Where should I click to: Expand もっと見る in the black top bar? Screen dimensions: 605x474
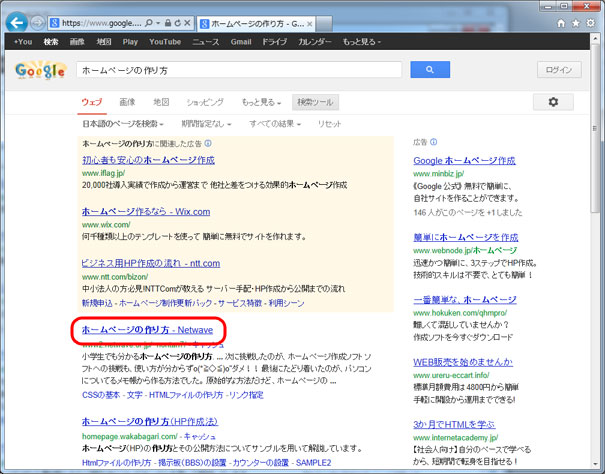(362, 42)
